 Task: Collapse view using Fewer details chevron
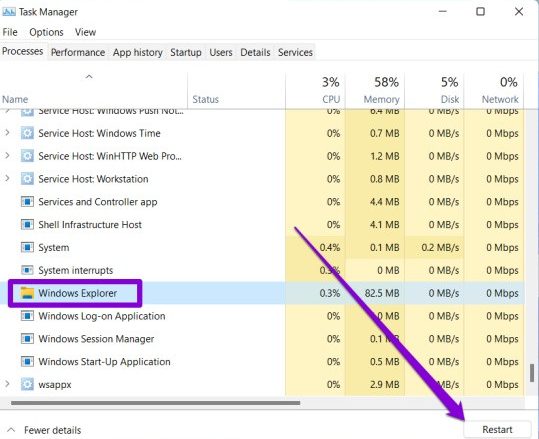11,430
